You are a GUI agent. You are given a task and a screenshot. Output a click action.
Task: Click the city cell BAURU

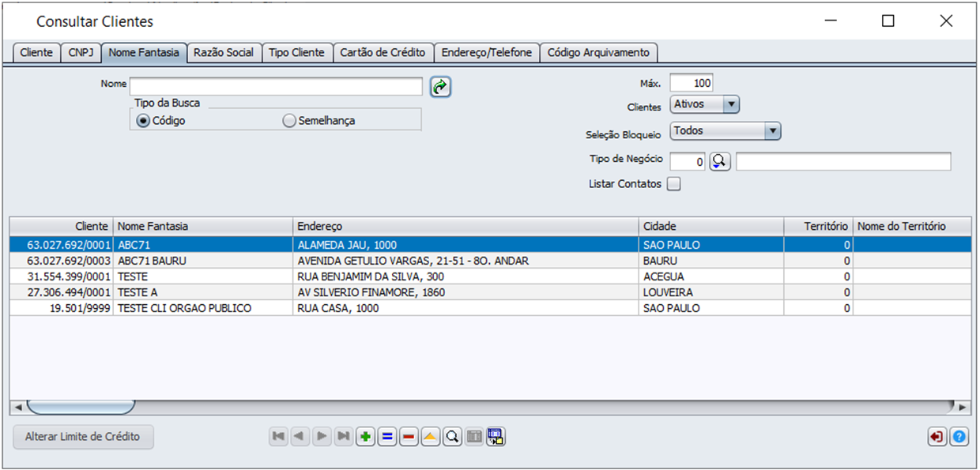[661, 261]
